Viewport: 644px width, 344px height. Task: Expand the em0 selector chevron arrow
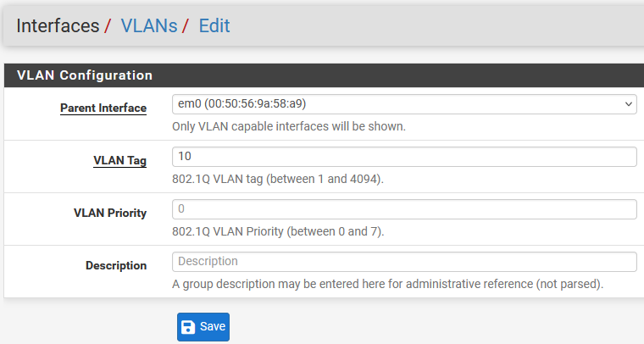629,104
